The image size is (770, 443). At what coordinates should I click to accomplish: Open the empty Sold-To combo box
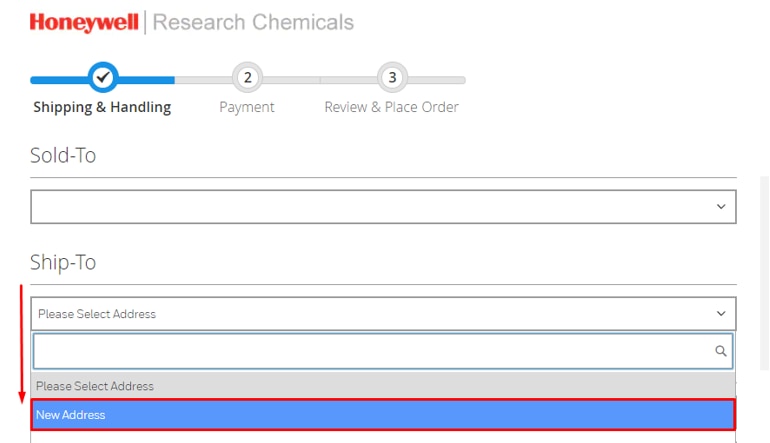pos(370,207)
